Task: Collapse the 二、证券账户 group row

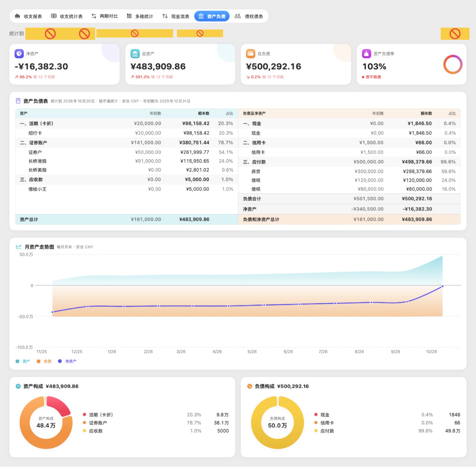Action: click(x=127, y=142)
